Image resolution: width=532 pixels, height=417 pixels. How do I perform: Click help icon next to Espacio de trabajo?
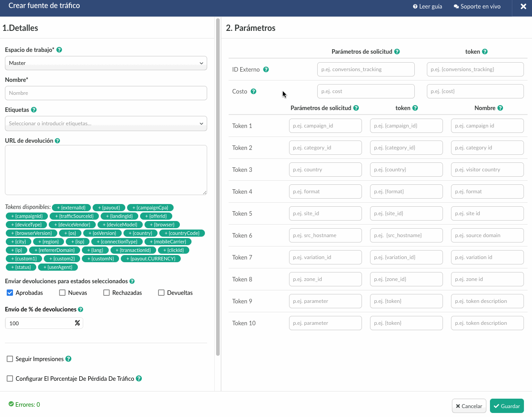[60, 50]
